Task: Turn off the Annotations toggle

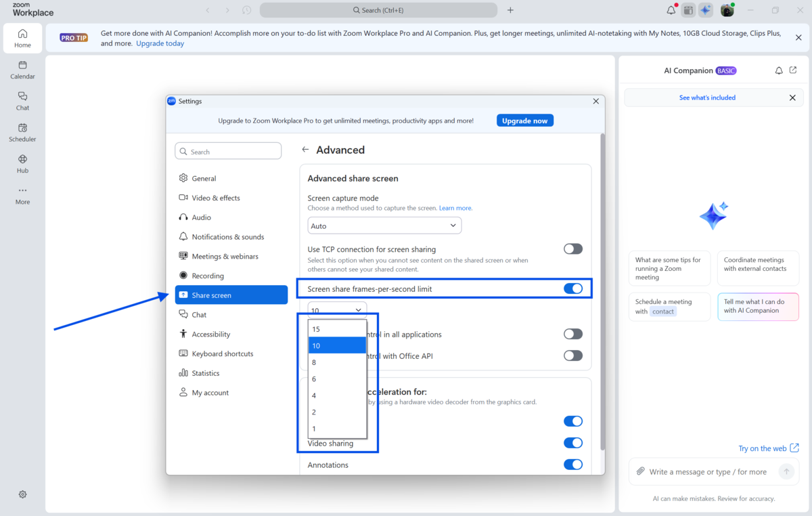Action: pos(572,465)
